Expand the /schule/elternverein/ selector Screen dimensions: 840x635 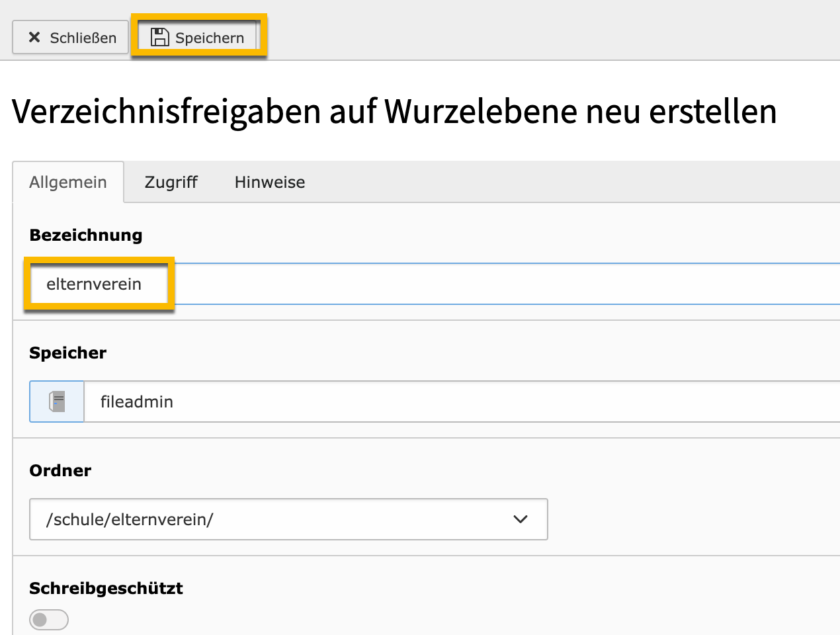pos(288,519)
